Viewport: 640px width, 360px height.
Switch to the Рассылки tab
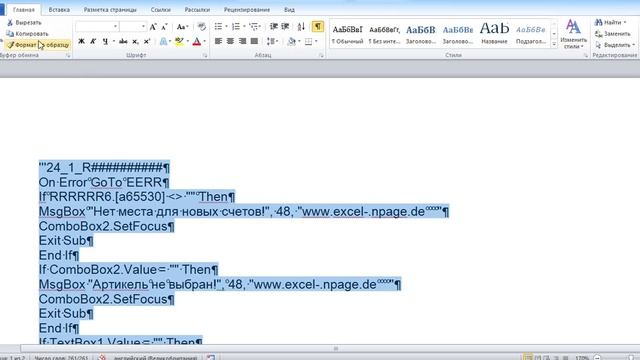pos(197,9)
